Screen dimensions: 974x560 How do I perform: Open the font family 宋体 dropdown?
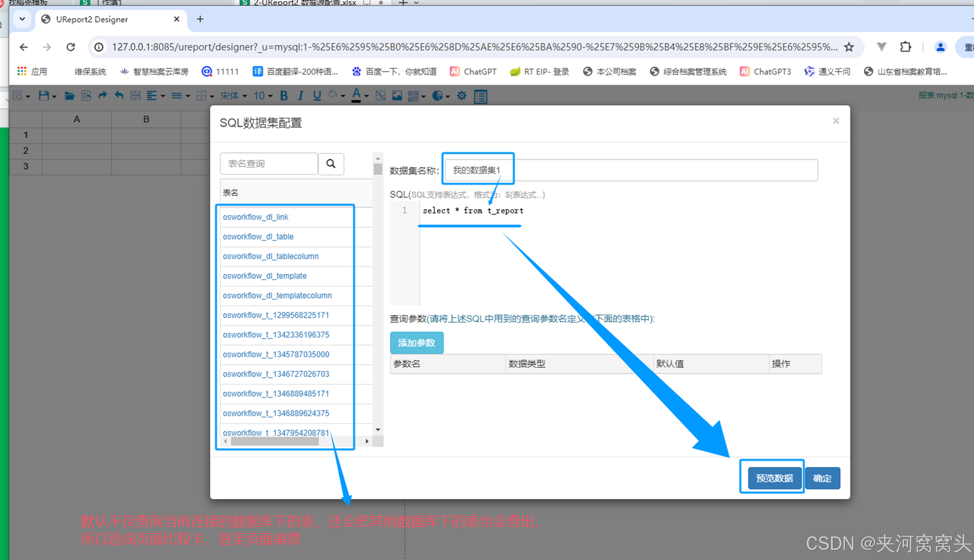[234, 96]
